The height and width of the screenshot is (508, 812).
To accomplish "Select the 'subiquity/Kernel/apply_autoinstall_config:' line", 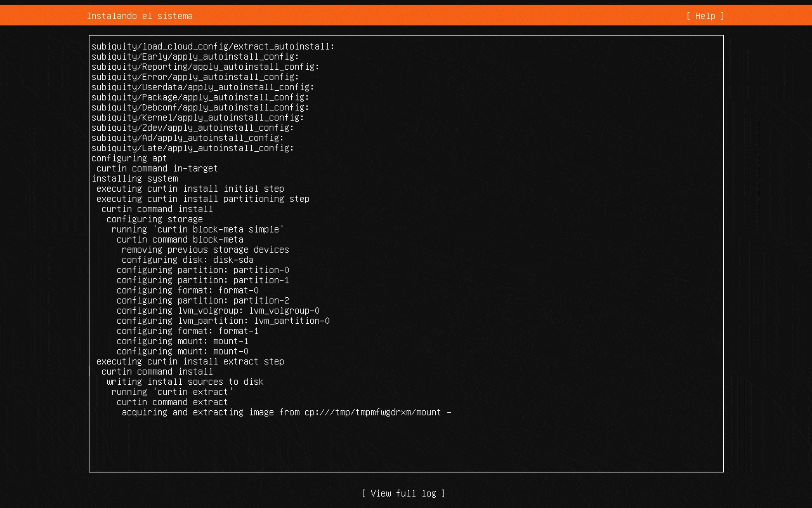I will 198,117.
